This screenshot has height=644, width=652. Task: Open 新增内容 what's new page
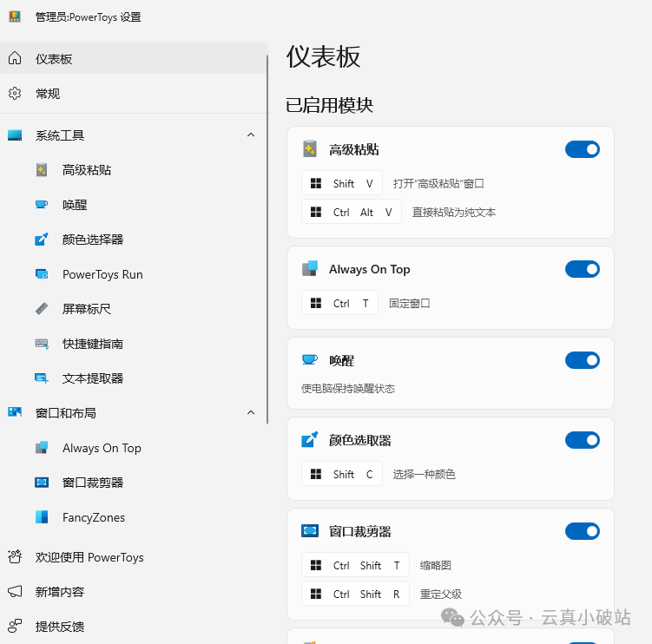[134, 592]
